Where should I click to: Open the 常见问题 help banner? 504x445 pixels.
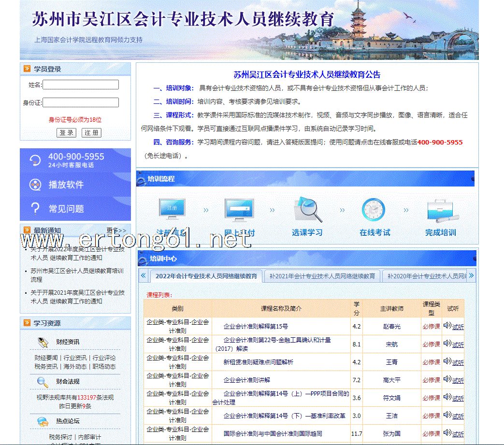click(x=75, y=209)
